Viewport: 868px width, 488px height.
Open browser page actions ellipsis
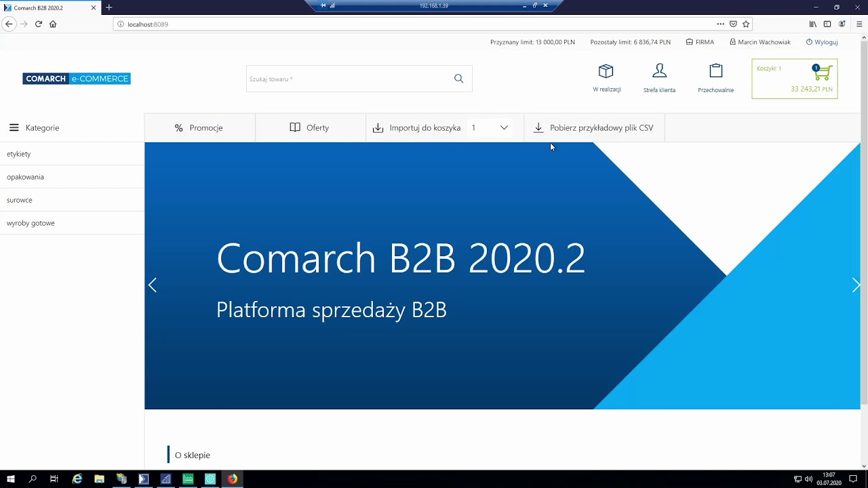click(720, 24)
